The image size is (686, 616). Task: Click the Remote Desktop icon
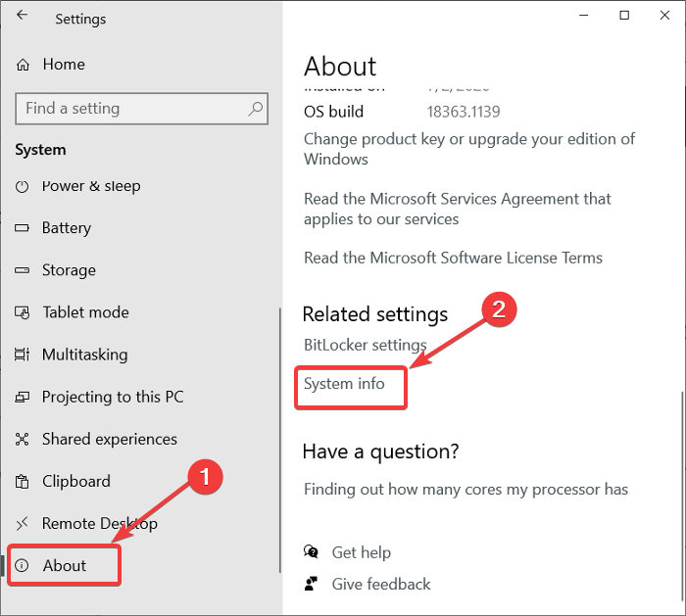pos(22,523)
